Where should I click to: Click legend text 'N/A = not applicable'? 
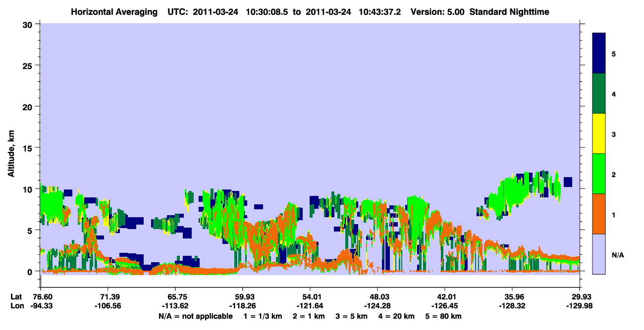click(x=195, y=316)
